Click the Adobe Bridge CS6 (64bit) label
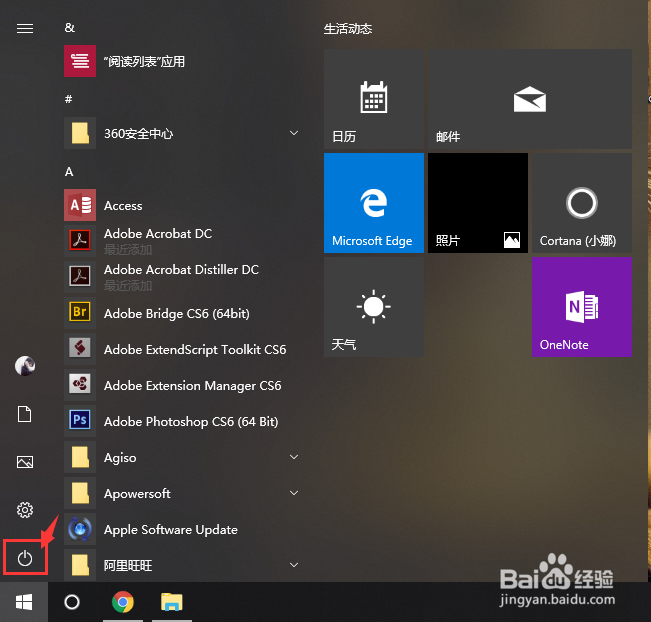This screenshot has height=622, width=651. coord(176,313)
